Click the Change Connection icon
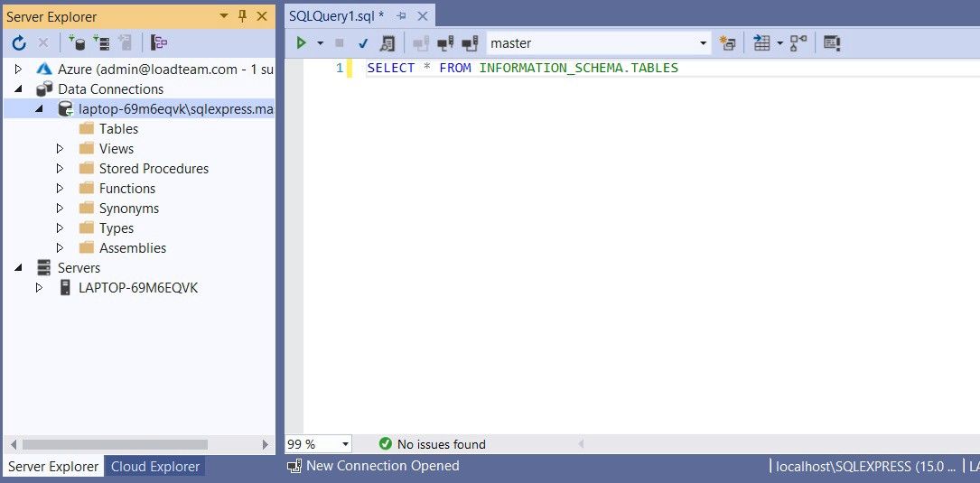This screenshot has height=483, width=980. click(x=470, y=43)
